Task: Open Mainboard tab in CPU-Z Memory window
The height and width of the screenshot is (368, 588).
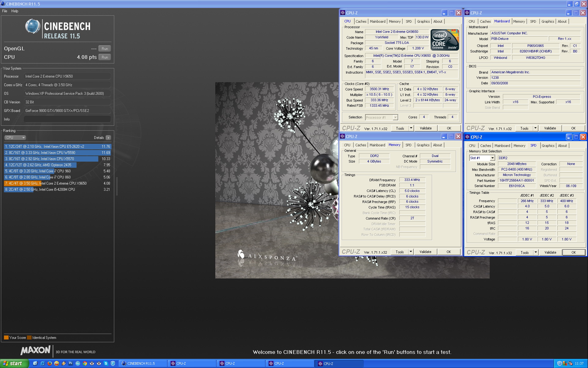Action: [377, 145]
